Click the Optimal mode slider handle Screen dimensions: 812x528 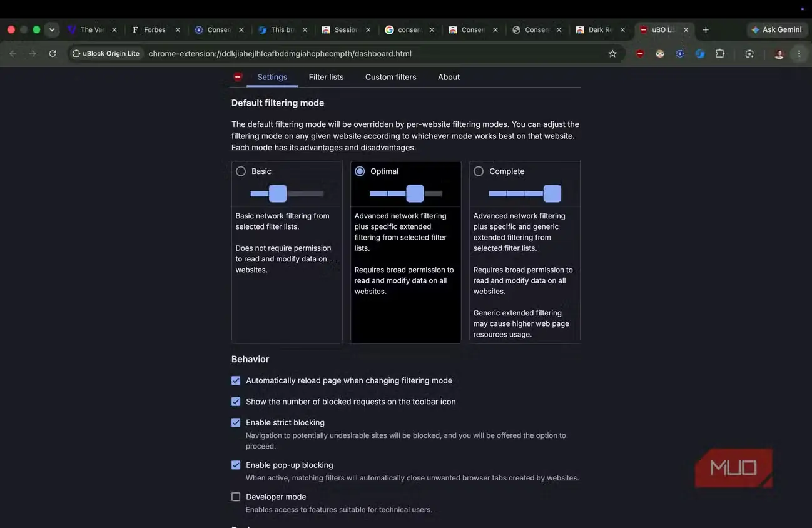[415, 193]
